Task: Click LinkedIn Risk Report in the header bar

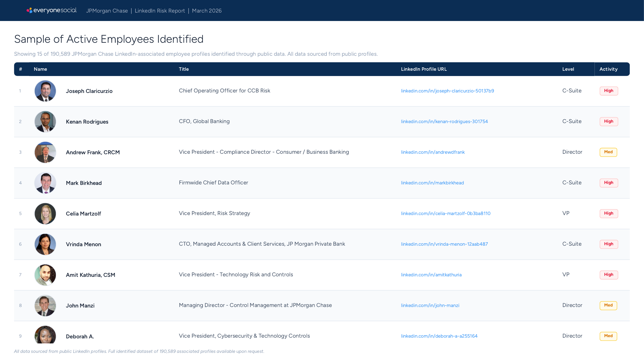Action: point(160,11)
